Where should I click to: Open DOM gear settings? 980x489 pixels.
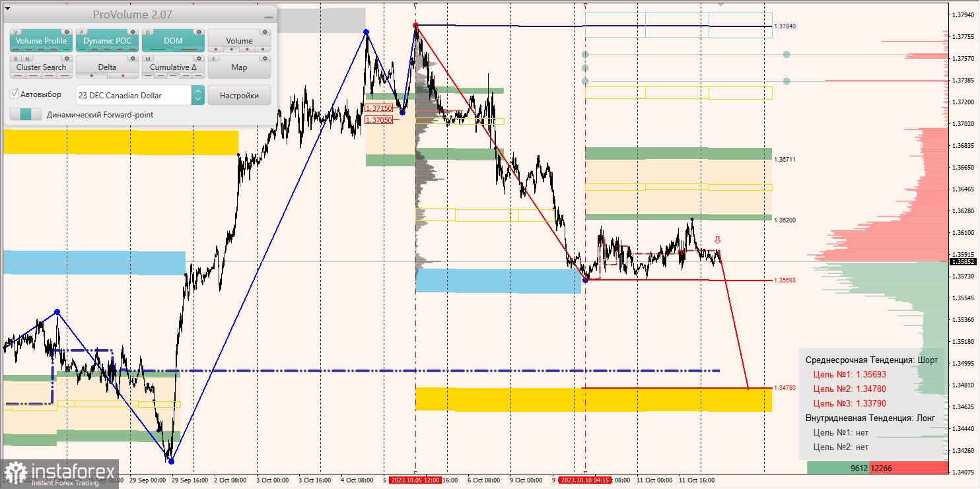(x=198, y=32)
